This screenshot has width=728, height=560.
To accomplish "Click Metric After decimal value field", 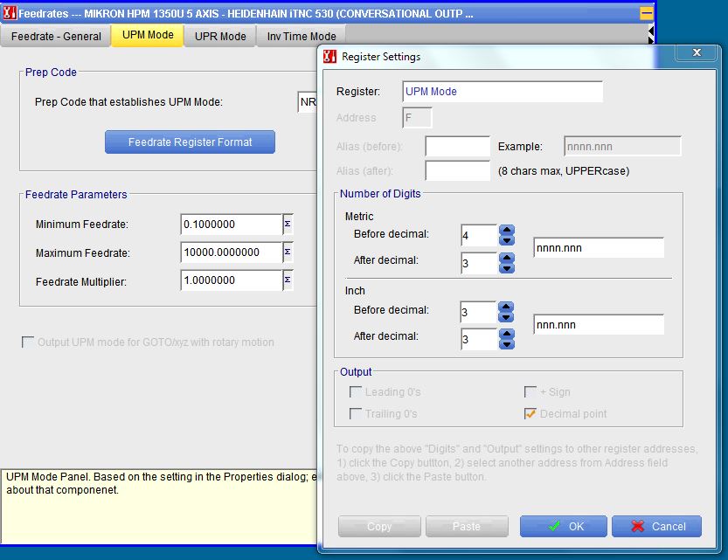I will 479,263.
